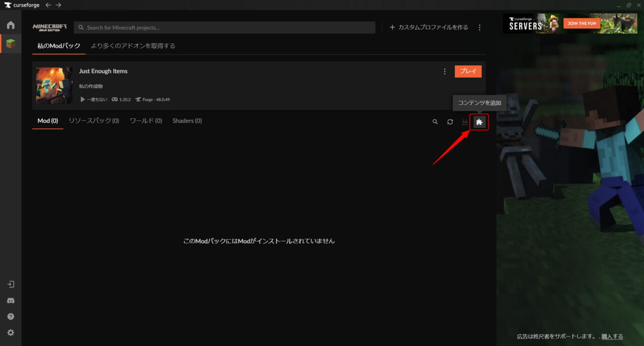
Task: Click the CurseForge logo in title bar
Action: [x=22, y=5]
